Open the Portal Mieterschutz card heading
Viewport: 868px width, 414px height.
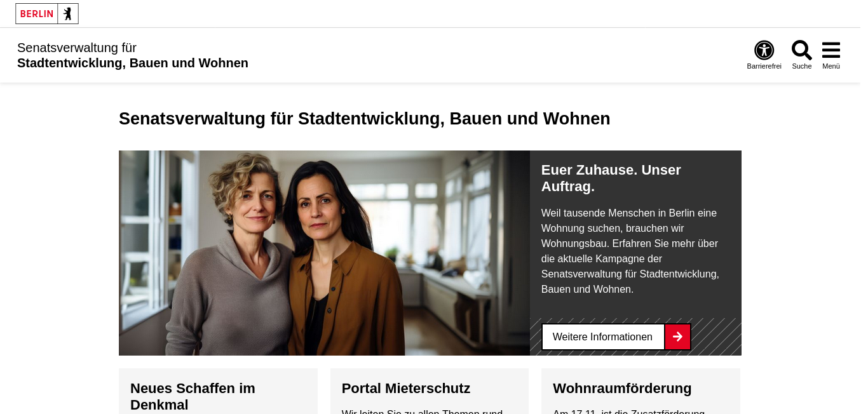[406, 388]
